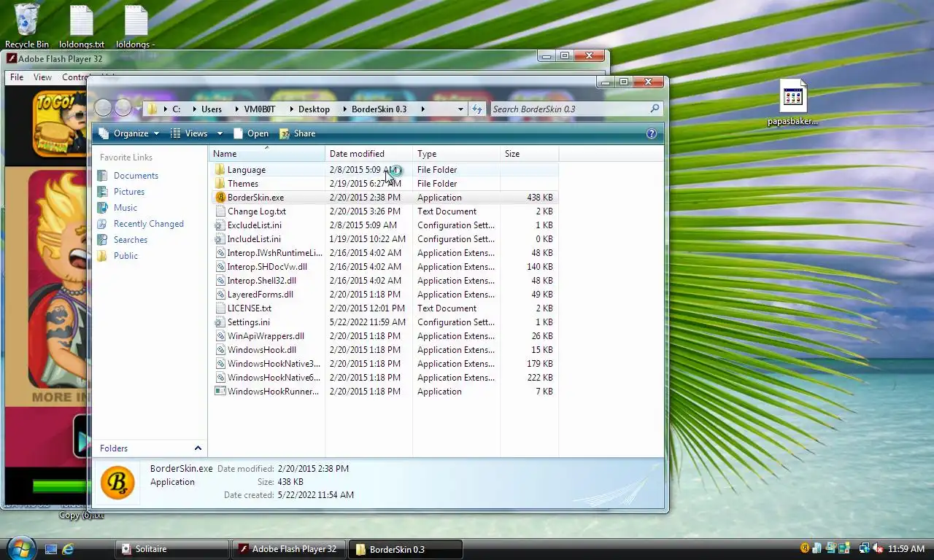Select loldongs.txt on the desktop

(x=82, y=26)
